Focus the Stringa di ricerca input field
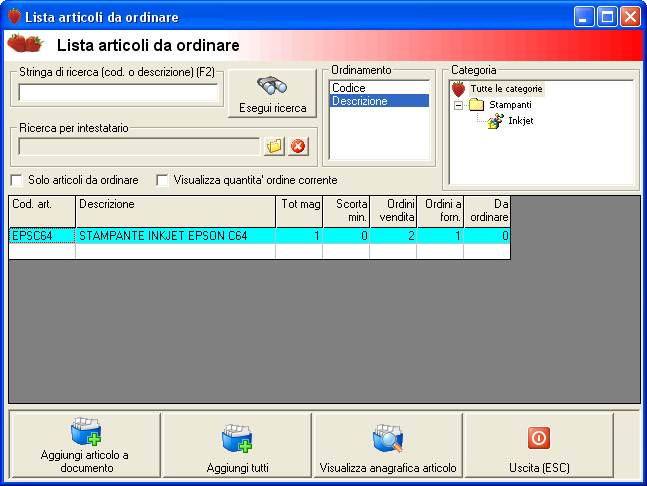647x486 pixels. 118,92
